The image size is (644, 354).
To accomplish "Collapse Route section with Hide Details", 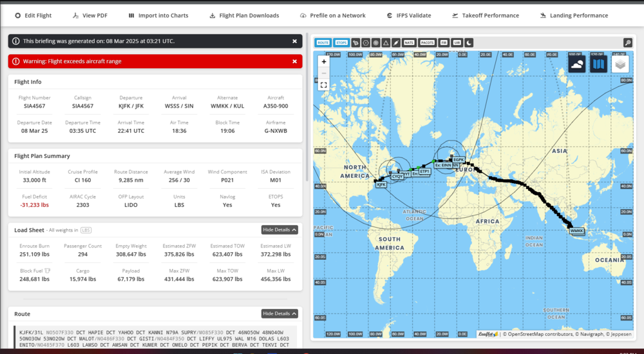I will (279, 313).
